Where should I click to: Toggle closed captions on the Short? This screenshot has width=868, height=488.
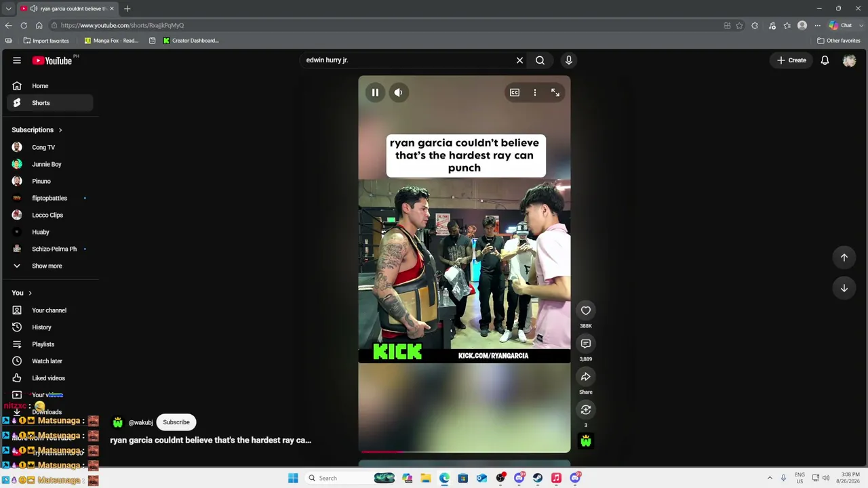(515, 92)
